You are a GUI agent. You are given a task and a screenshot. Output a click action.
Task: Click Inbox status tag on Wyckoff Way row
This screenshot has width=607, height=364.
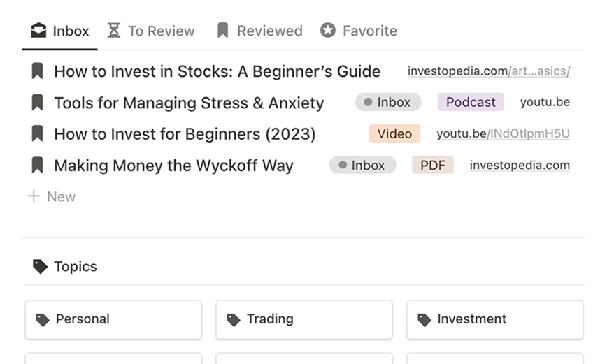(x=362, y=166)
